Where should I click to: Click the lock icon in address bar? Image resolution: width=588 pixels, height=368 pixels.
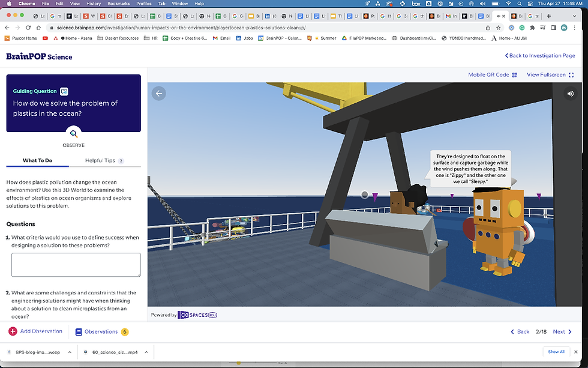[52, 28]
